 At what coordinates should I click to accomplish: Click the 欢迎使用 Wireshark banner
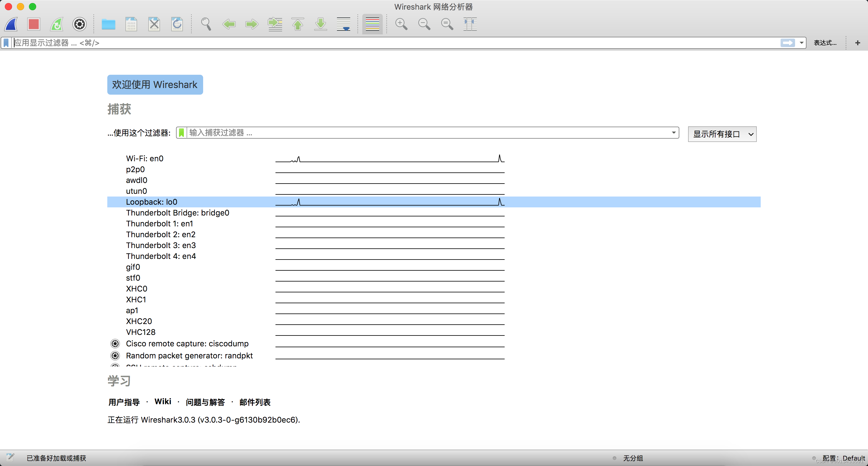(155, 85)
